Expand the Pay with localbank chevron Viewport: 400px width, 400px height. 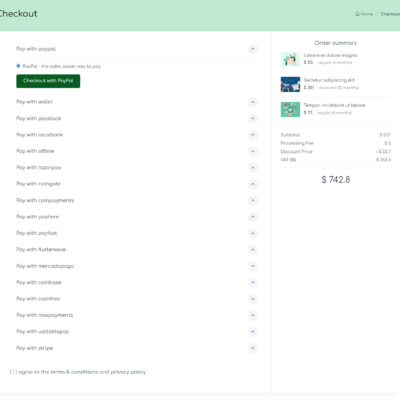253,135
